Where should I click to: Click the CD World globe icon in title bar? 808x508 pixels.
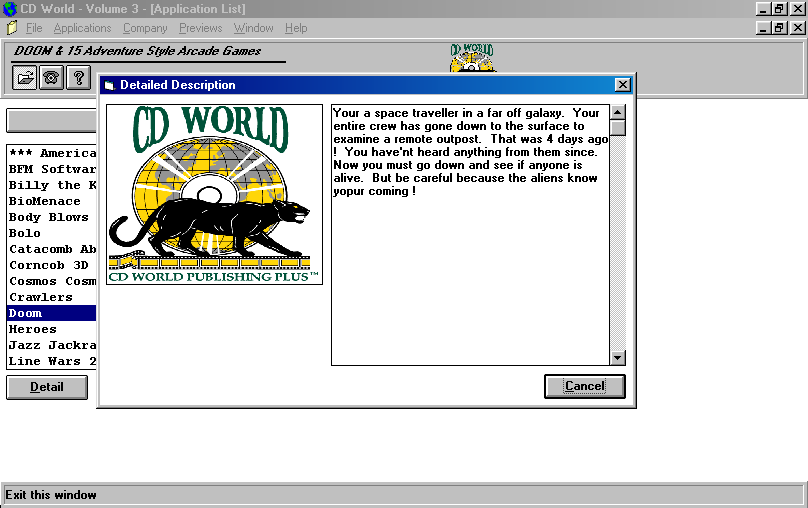coord(10,9)
